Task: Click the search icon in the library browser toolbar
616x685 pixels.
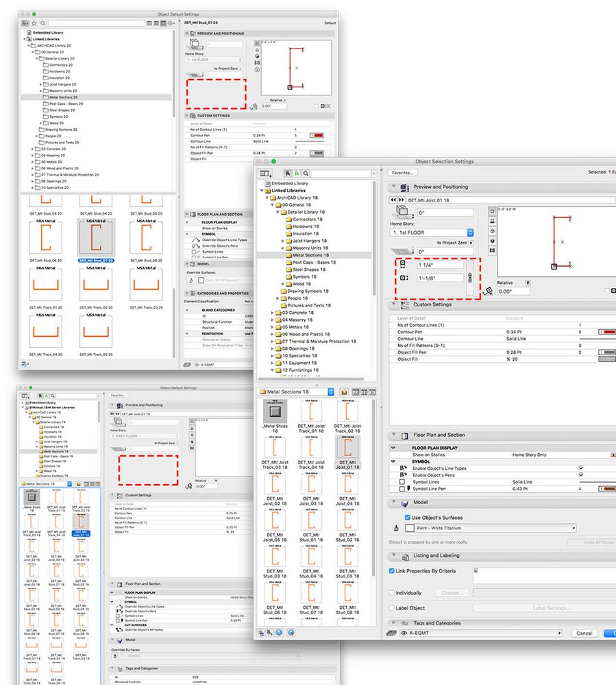Action: point(305,173)
